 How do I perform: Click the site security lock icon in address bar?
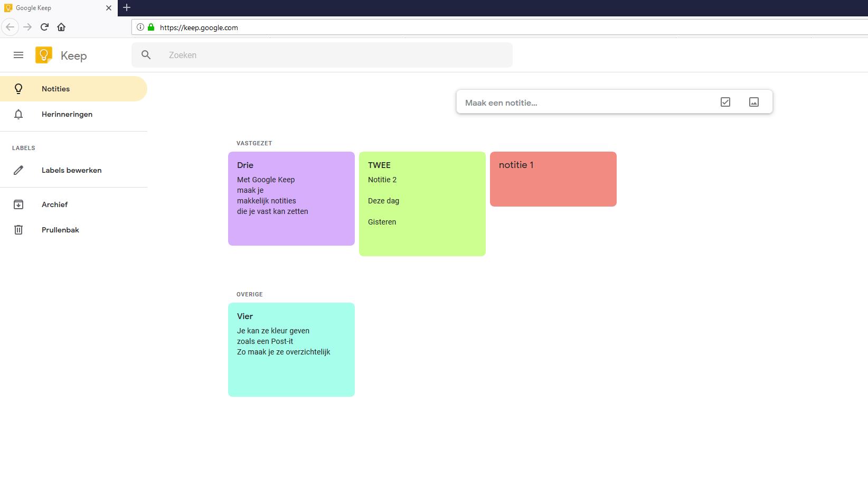150,27
